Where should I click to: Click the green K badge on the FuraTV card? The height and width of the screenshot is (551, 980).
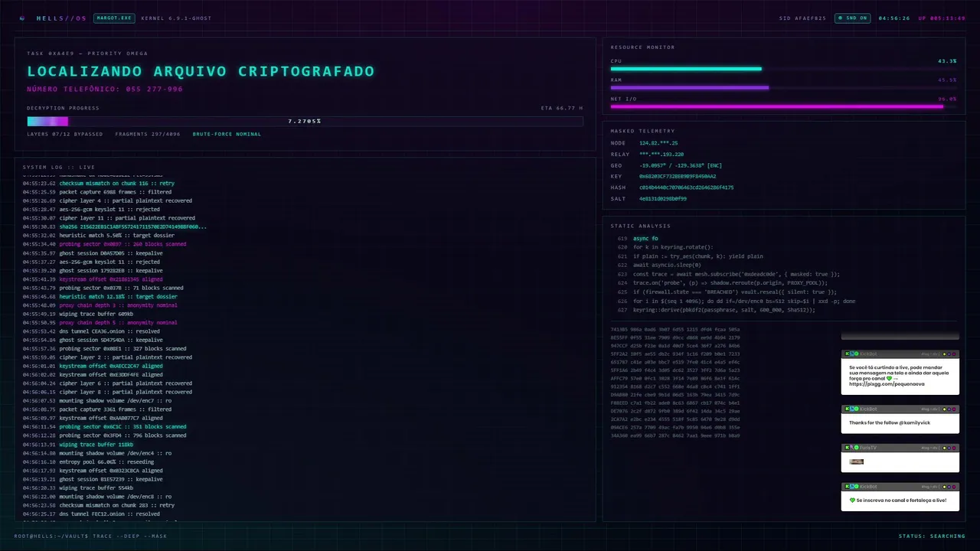coord(847,448)
